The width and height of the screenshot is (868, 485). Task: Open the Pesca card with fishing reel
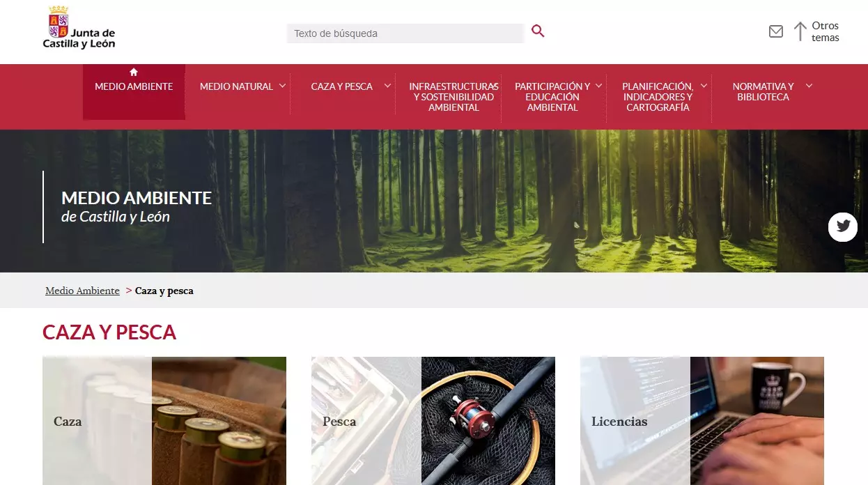pyautogui.click(x=433, y=421)
